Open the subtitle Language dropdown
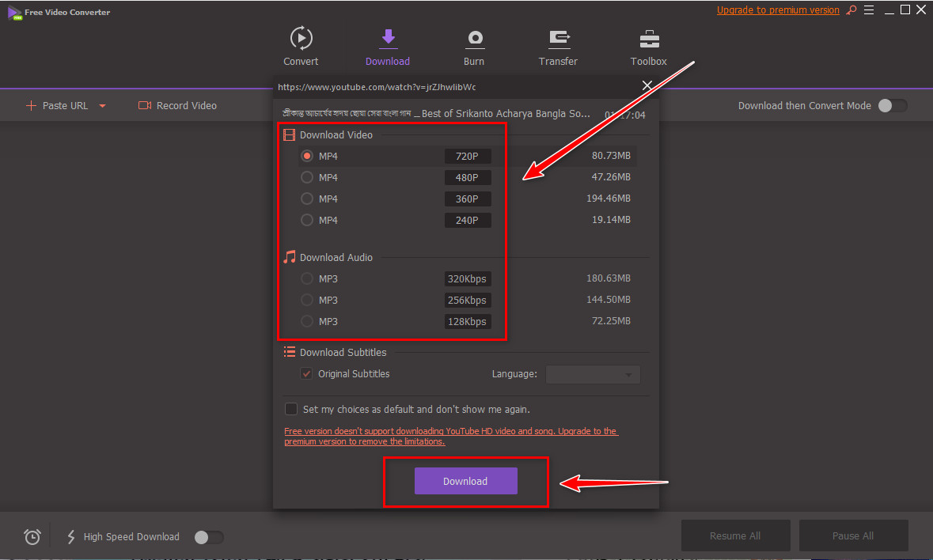This screenshot has width=933, height=560. coord(593,375)
